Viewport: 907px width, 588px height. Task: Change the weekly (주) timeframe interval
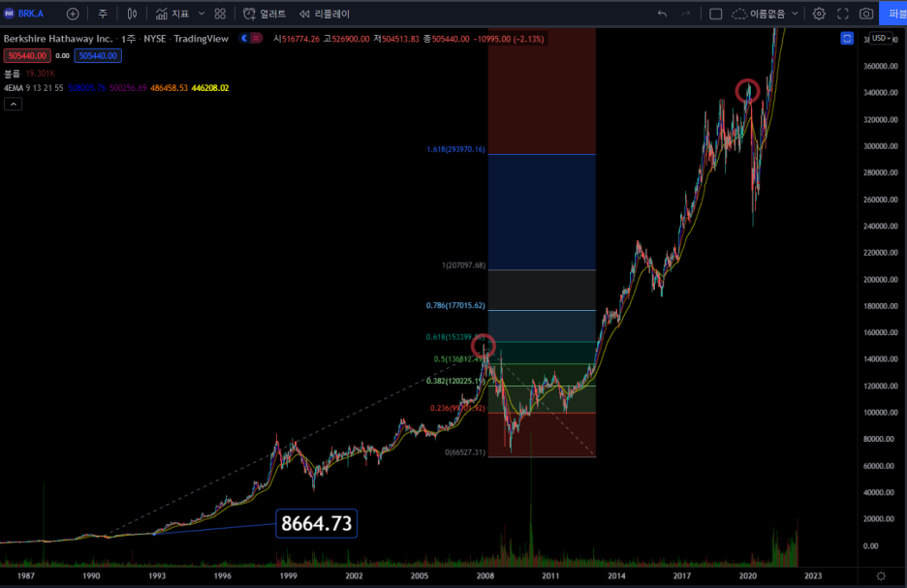click(103, 14)
